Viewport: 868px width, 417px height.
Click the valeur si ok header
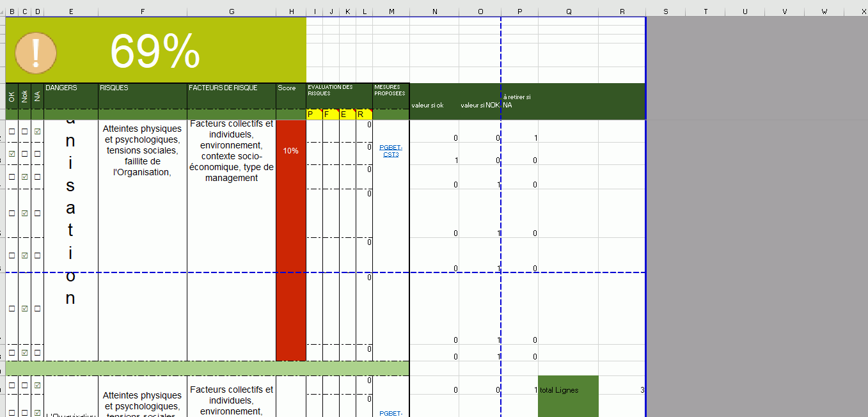[x=427, y=105]
